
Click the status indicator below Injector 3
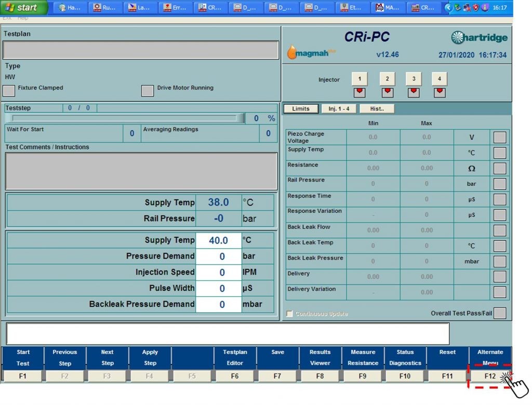[x=413, y=92]
